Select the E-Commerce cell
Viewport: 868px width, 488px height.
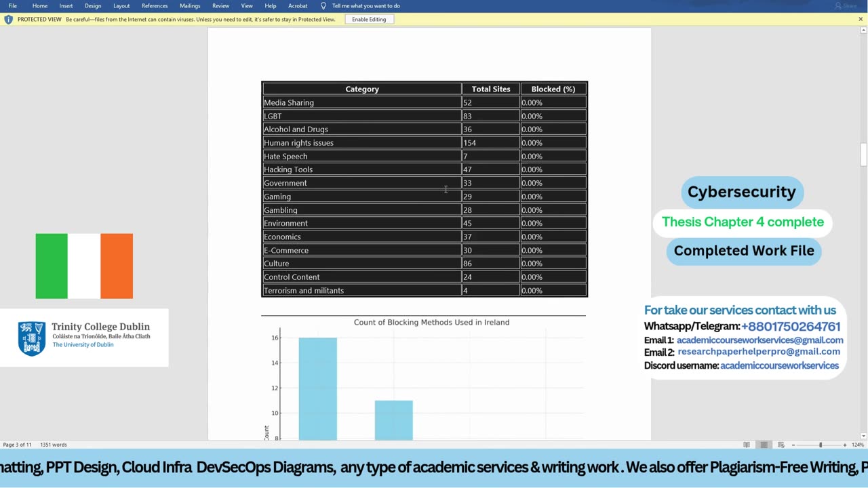(x=362, y=250)
